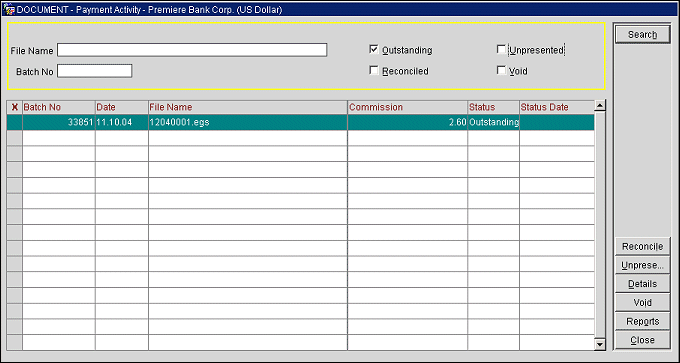The height and width of the screenshot is (363, 680).
Task: Open the Reports button
Action: tap(643, 321)
